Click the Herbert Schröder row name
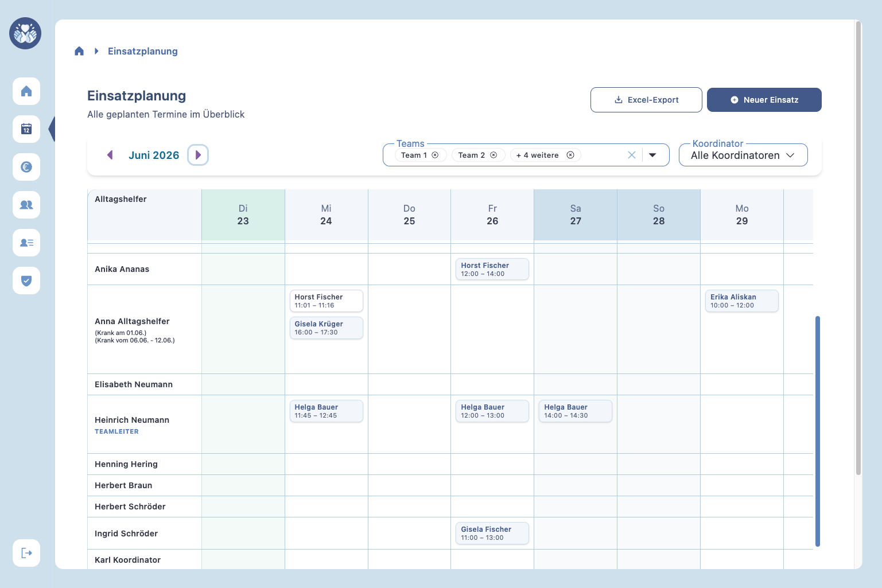Viewport: 882px width, 588px height. coord(130,507)
